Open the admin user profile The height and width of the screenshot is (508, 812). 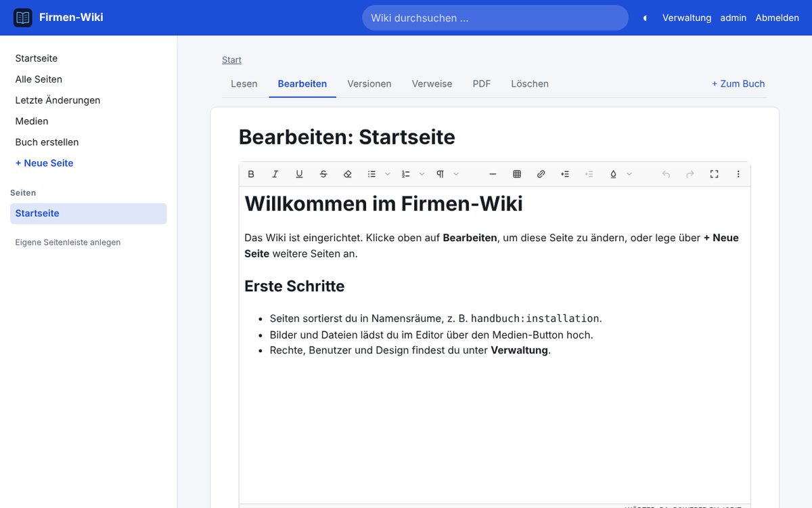pyautogui.click(x=734, y=18)
